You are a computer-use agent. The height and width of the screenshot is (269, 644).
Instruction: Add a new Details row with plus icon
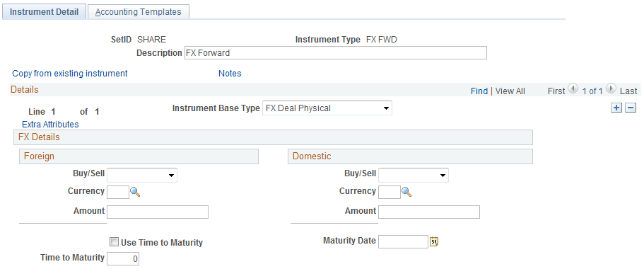(x=616, y=108)
